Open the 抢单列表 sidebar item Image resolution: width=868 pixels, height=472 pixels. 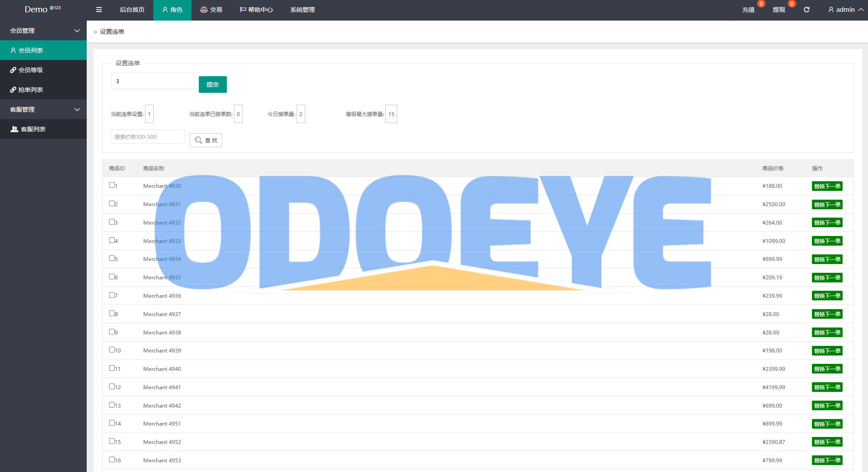[x=31, y=90]
